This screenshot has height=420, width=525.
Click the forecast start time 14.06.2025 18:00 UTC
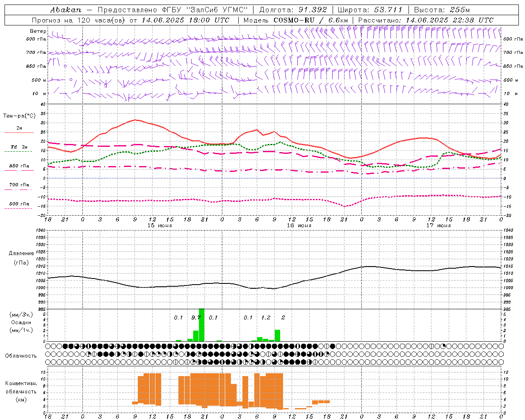pos(185,20)
